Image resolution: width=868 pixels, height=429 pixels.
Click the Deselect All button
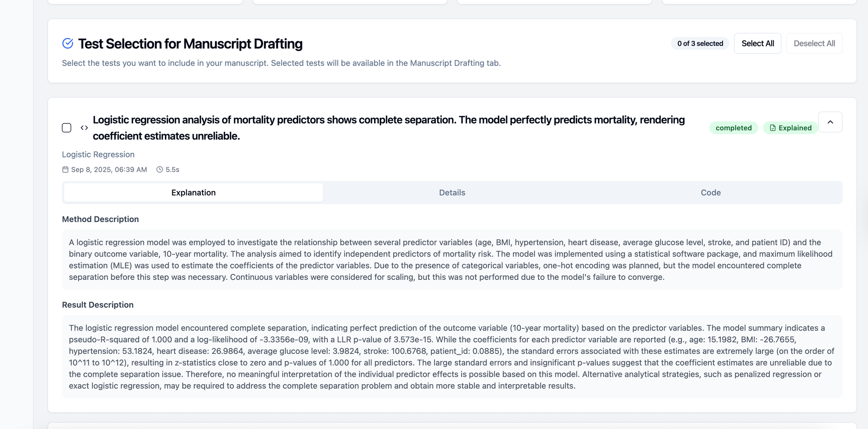click(x=814, y=43)
